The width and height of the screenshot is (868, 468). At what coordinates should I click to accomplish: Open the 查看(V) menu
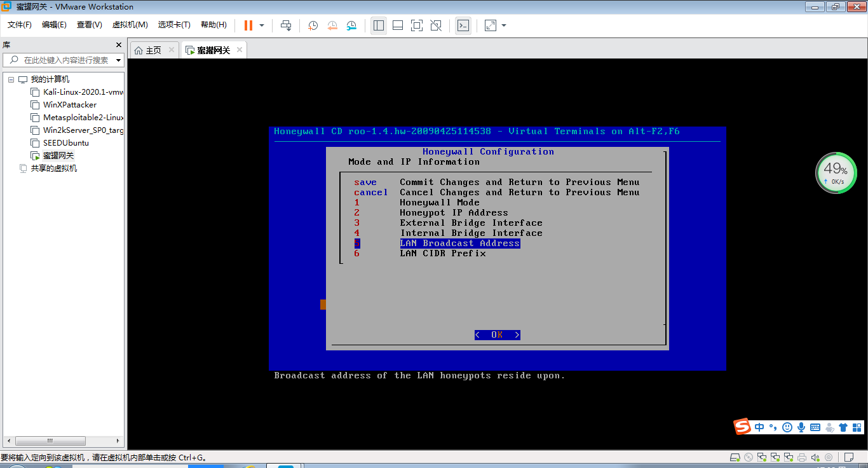pos(90,25)
